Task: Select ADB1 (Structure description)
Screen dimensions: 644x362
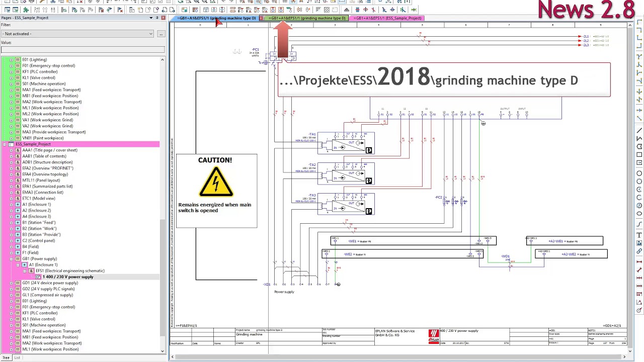Action: coord(47,162)
